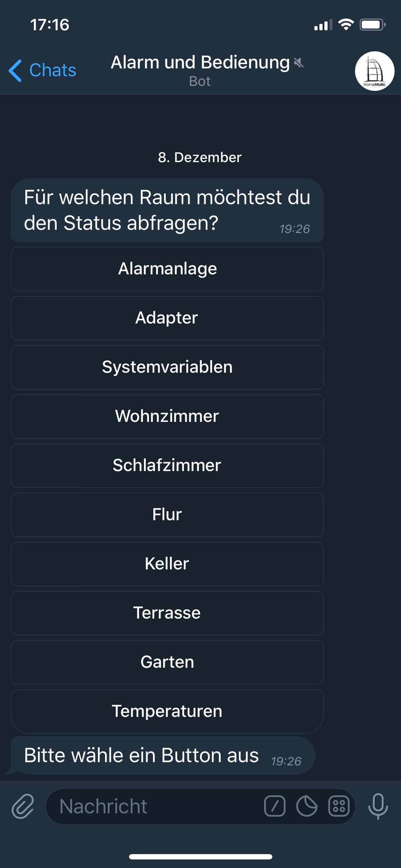Viewport: 401px width, 868px height.
Task: Open the Temperaturen status button
Action: 167,711
